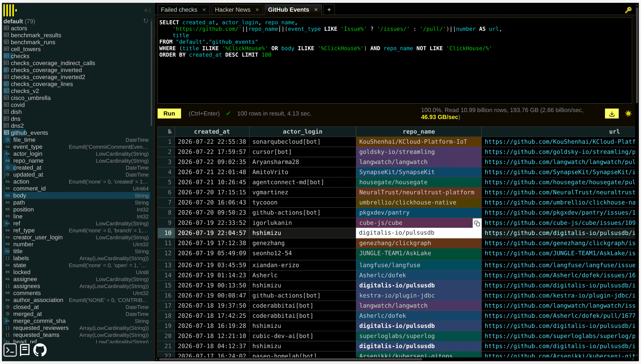641x364 pixels.
Task: Select the checks_coverage_lines table
Action: tap(42, 84)
